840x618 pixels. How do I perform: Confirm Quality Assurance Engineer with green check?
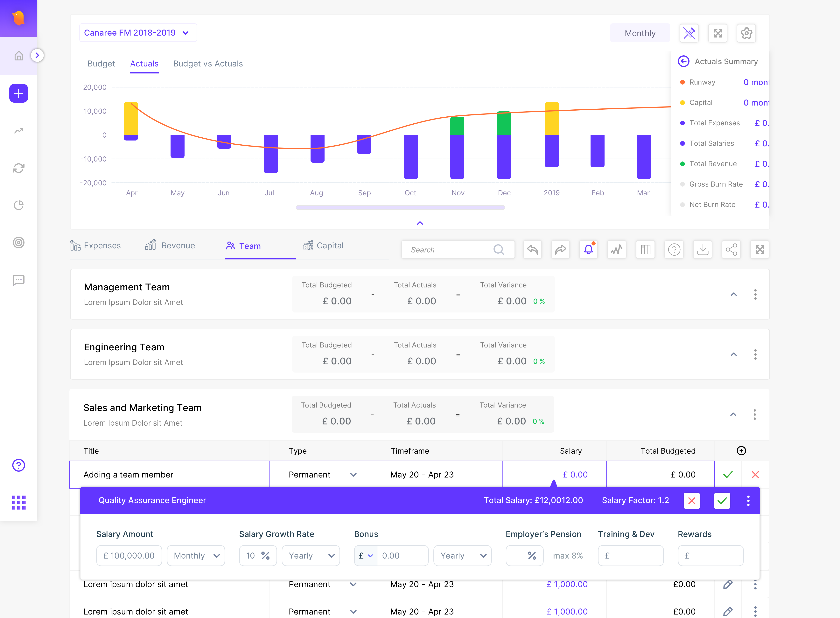coord(722,501)
